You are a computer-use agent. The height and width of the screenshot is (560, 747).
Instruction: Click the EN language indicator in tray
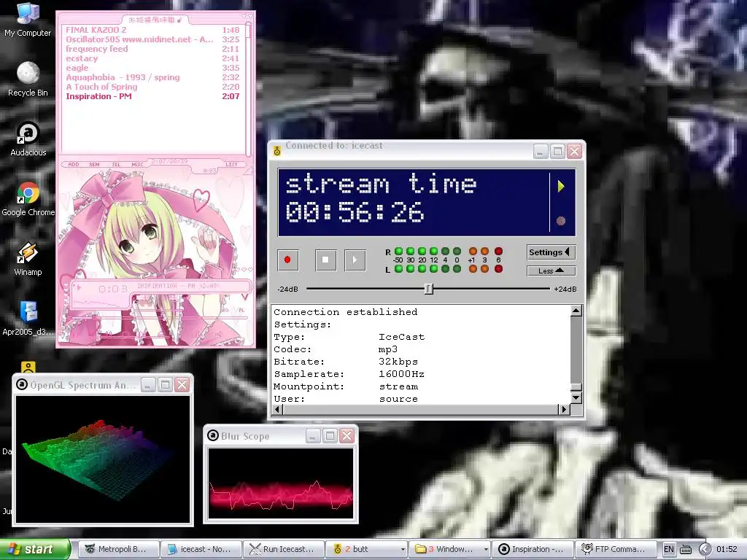[x=669, y=549]
